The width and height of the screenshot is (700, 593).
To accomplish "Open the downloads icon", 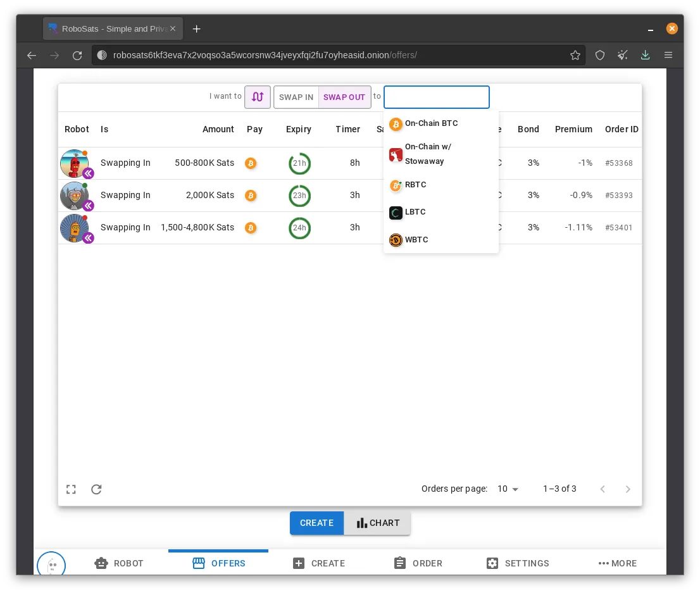I will tap(645, 55).
